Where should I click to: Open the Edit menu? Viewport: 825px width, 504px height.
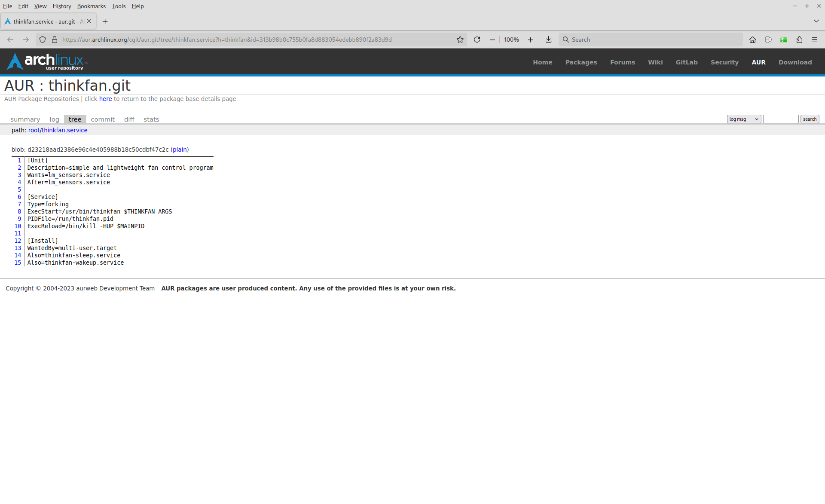pos(23,6)
